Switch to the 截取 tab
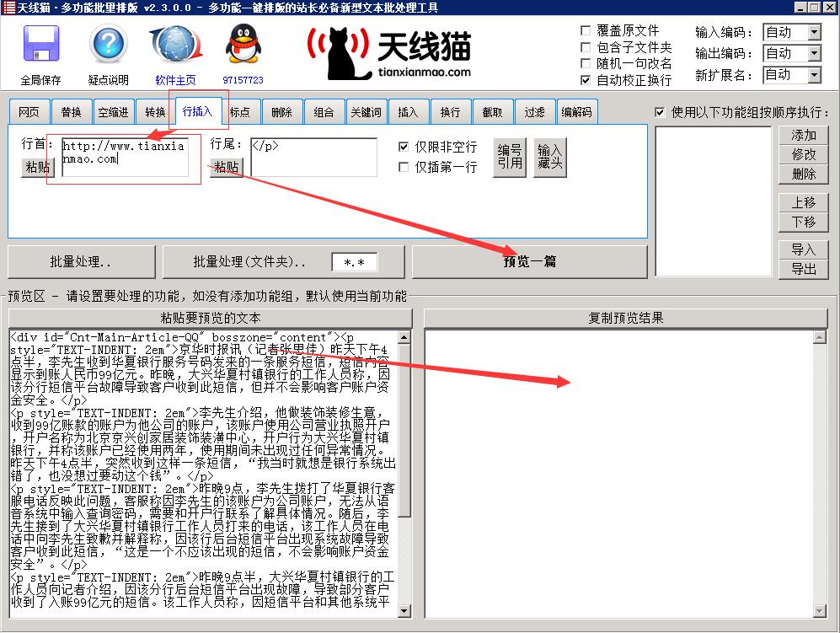Image resolution: width=840 pixels, height=633 pixels. tap(492, 112)
